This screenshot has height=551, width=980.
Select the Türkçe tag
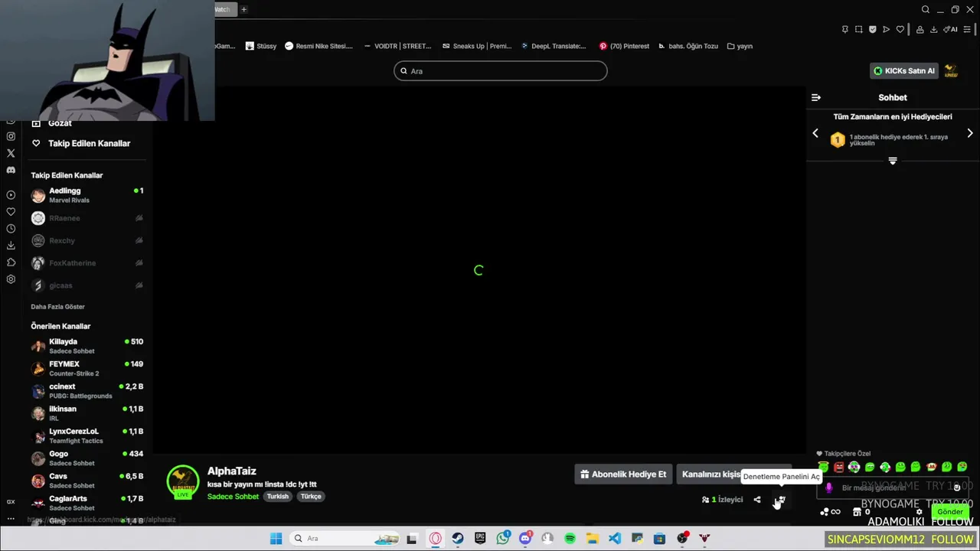[311, 497]
